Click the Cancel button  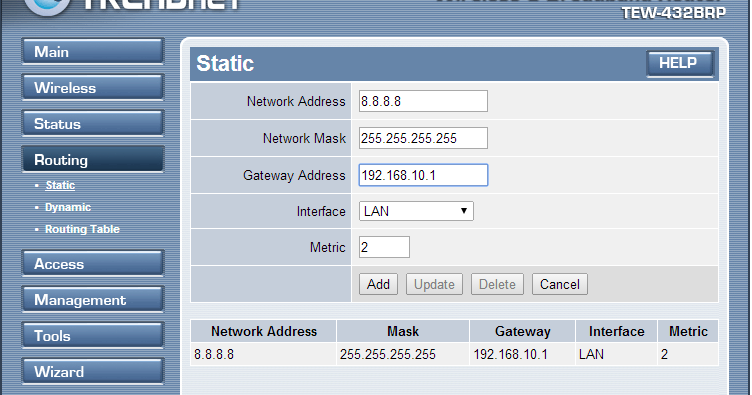(x=560, y=284)
